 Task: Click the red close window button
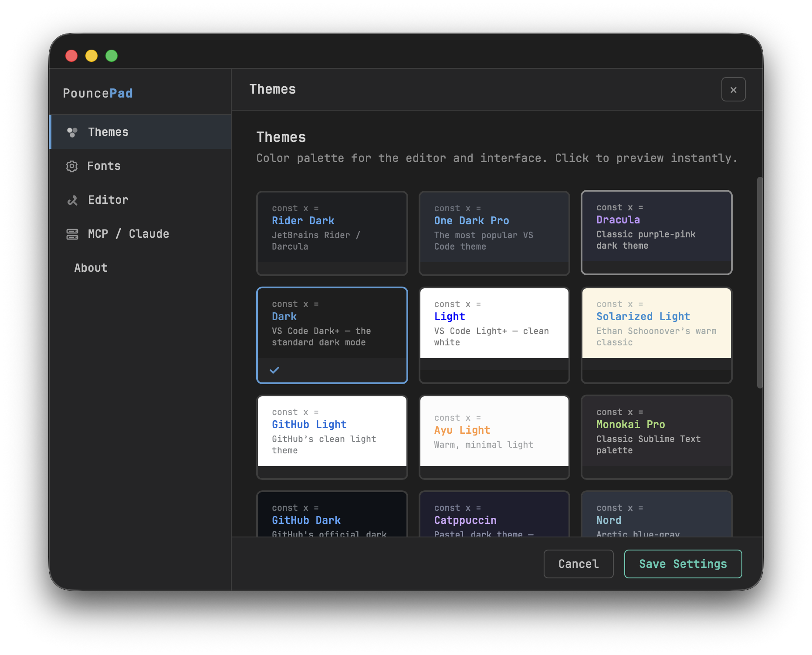(71, 56)
